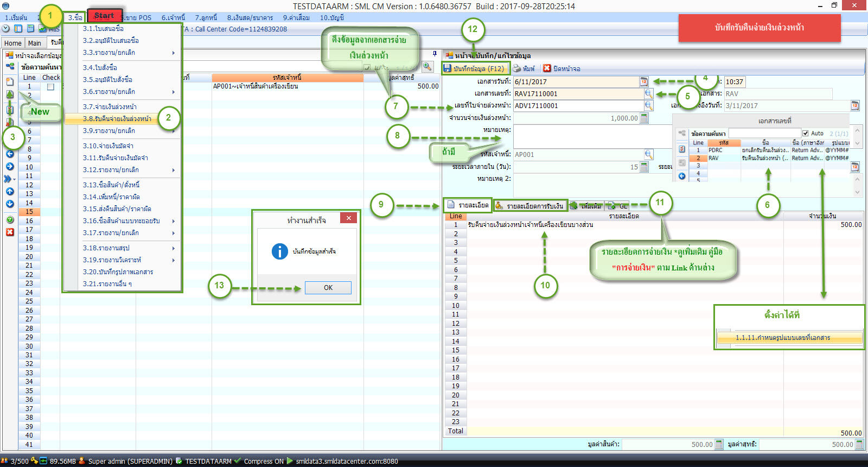868x467 pixels.
Task: Click the red X icon in left toolbar
Action: point(10,232)
